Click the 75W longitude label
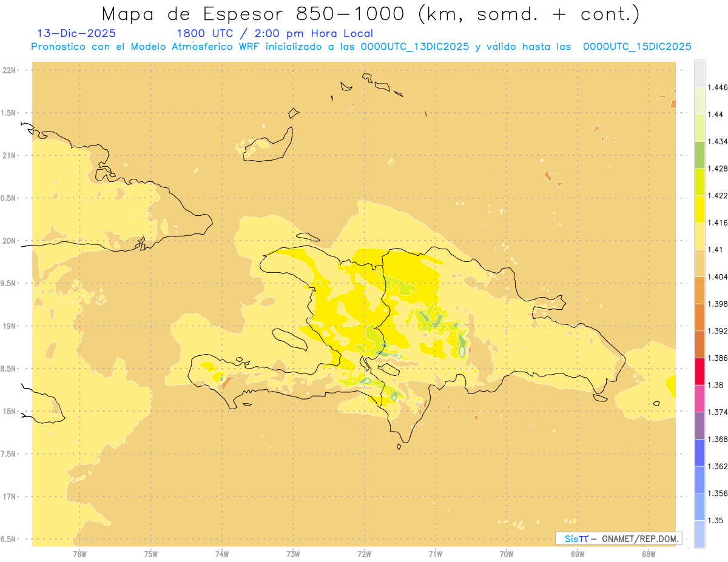The width and height of the screenshot is (728, 562). tap(151, 554)
